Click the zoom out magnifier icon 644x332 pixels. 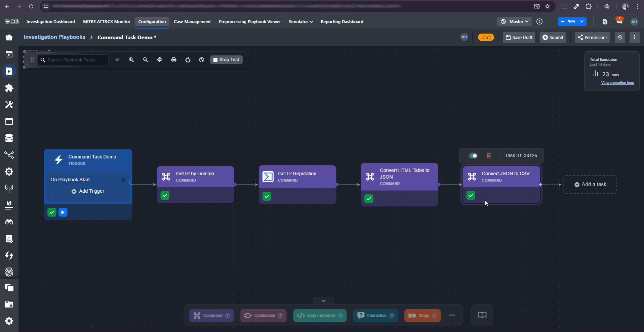point(145,60)
